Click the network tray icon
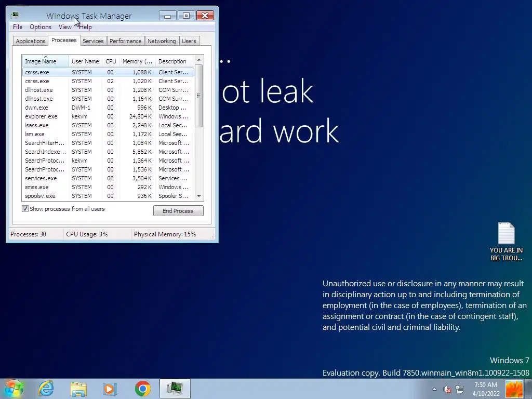This screenshot has width=532, height=399. pos(460,389)
